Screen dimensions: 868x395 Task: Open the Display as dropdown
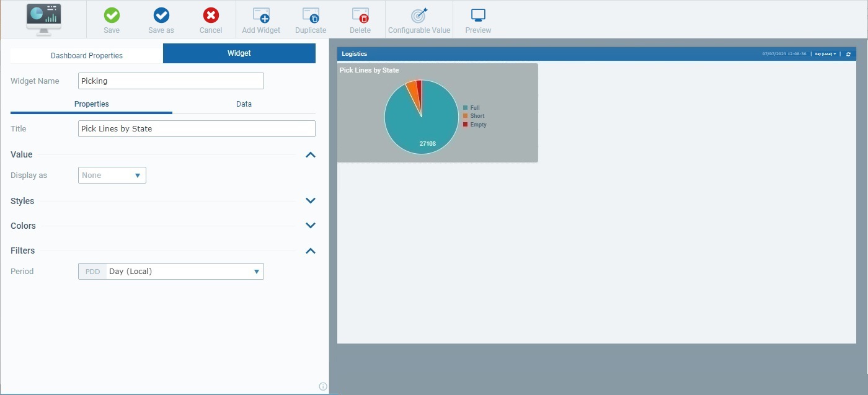112,175
